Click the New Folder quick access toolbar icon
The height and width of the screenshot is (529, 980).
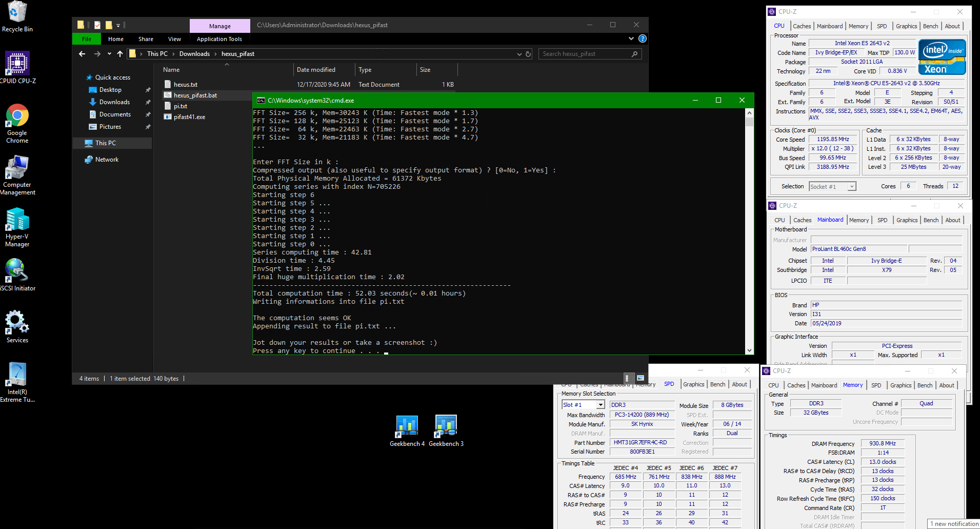[x=109, y=25]
